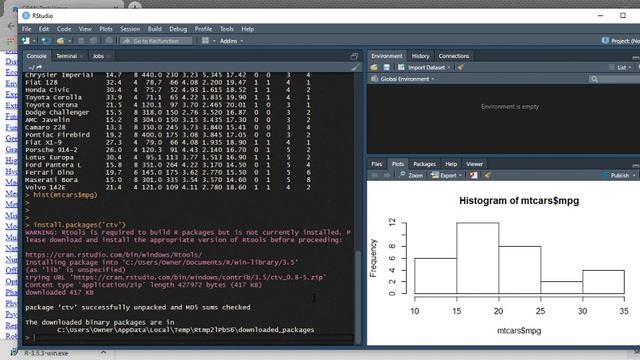Open the Session menu
Viewport: 640px width, 360px height.
pos(130,29)
